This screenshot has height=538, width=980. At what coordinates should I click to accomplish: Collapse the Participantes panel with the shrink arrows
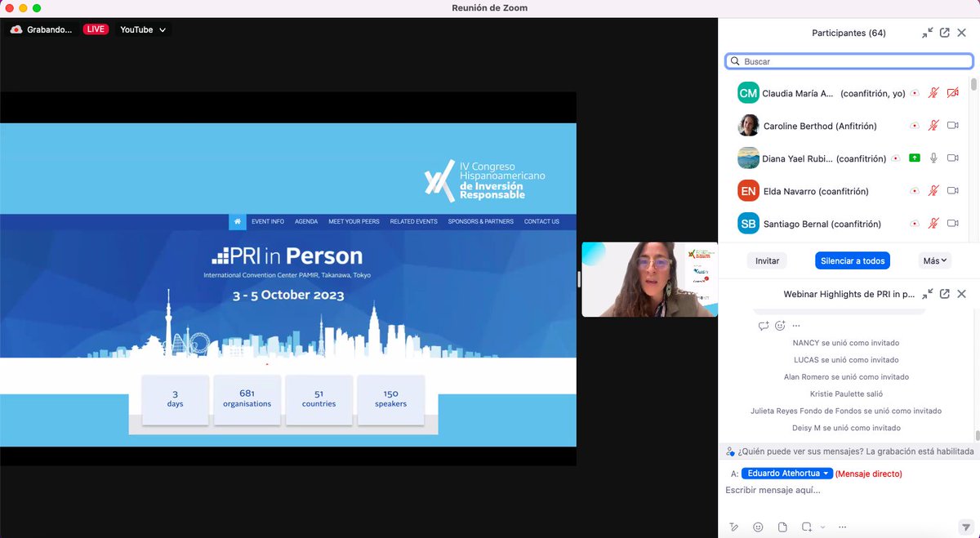coord(927,33)
